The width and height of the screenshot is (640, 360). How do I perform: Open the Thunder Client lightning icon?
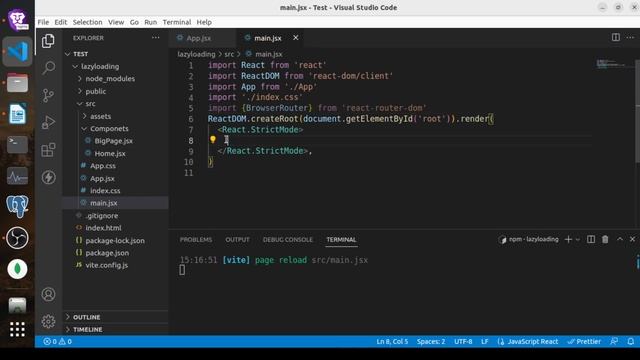(x=48, y=177)
